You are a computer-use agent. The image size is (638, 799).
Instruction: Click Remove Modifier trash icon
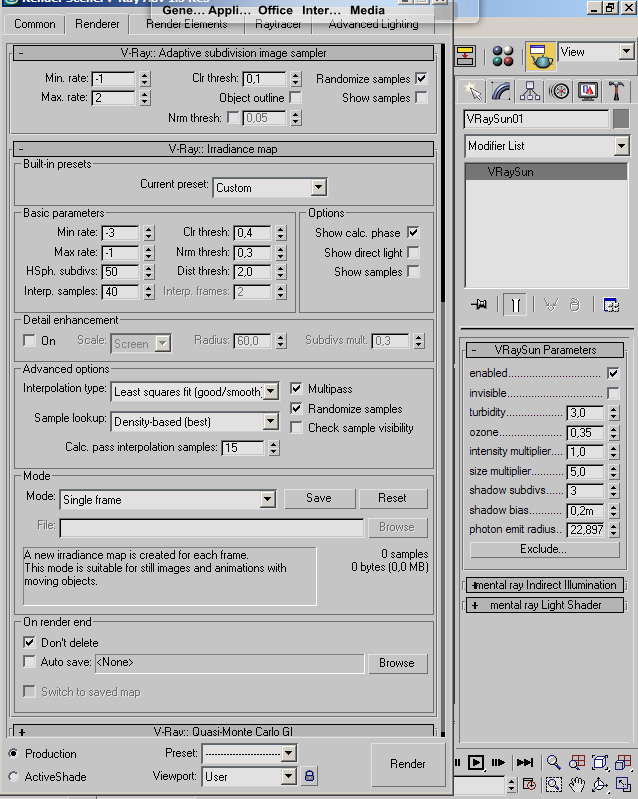574,305
